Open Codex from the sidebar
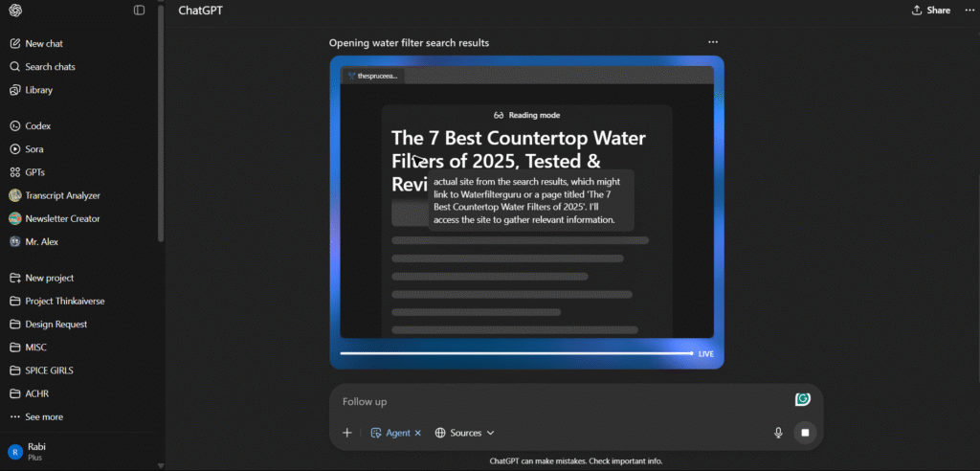The height and width of the screenshot is (471, 980). 37,125
